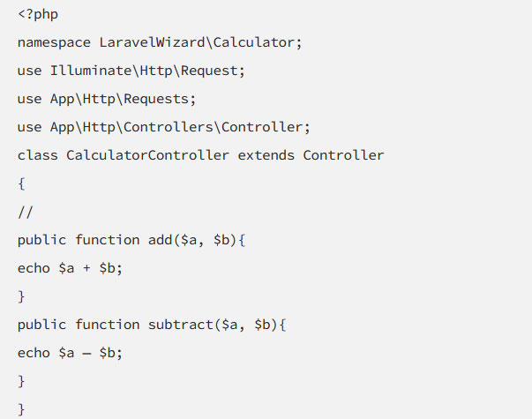This screenshot has height=419, width=532.
Task: Click the namespace LaravelWizard\Calculator line
Action: [x=160, y=42]
